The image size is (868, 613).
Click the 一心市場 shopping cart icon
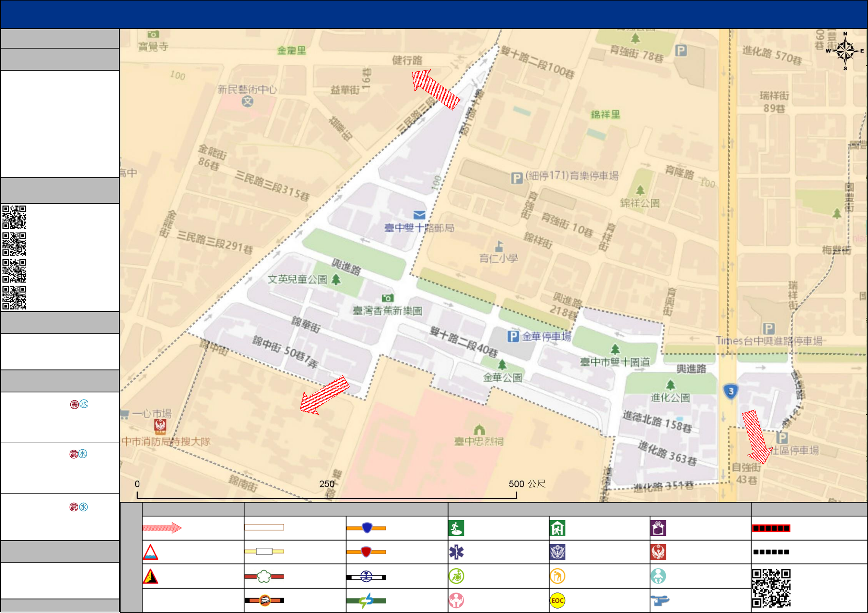click(x=125, y=414)
